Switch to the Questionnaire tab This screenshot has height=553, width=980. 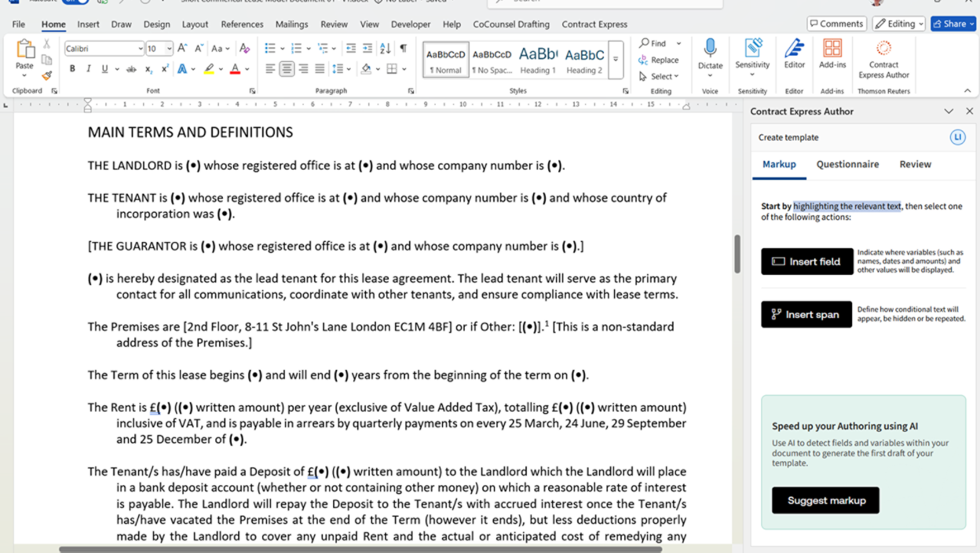tap(848, 164)
